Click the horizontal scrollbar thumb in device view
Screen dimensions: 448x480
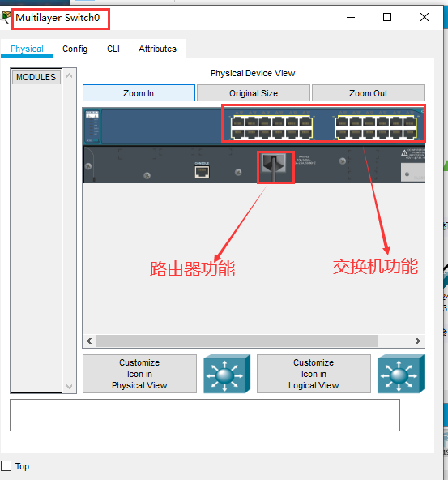[x=237, y=341]
